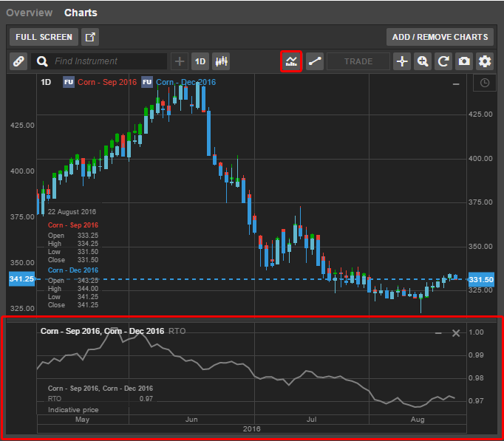The width and height of the screenshot is (504, 441).
Task: Toggle the studies indicator icon
Action: tap(292, 61)
